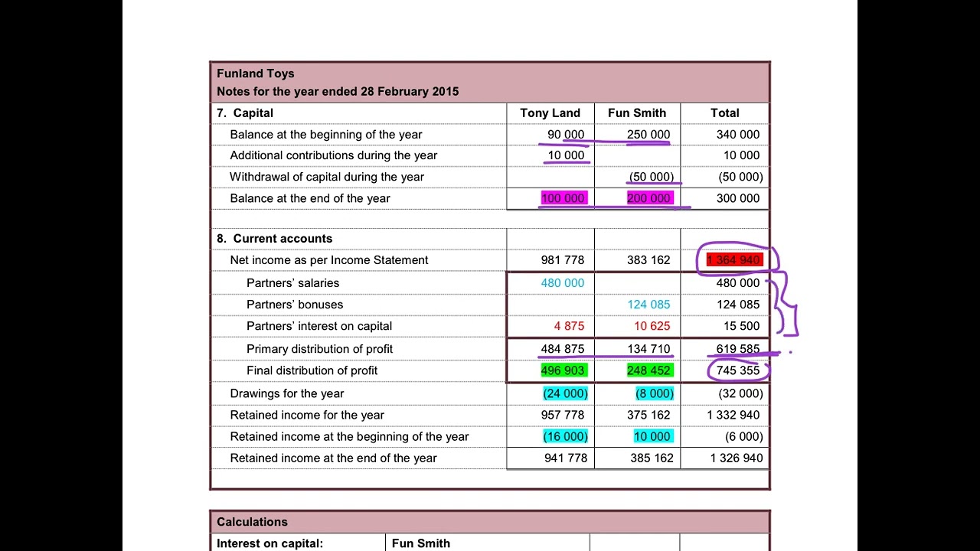Click the 124 085 bonus total

(x=738, y=305)
